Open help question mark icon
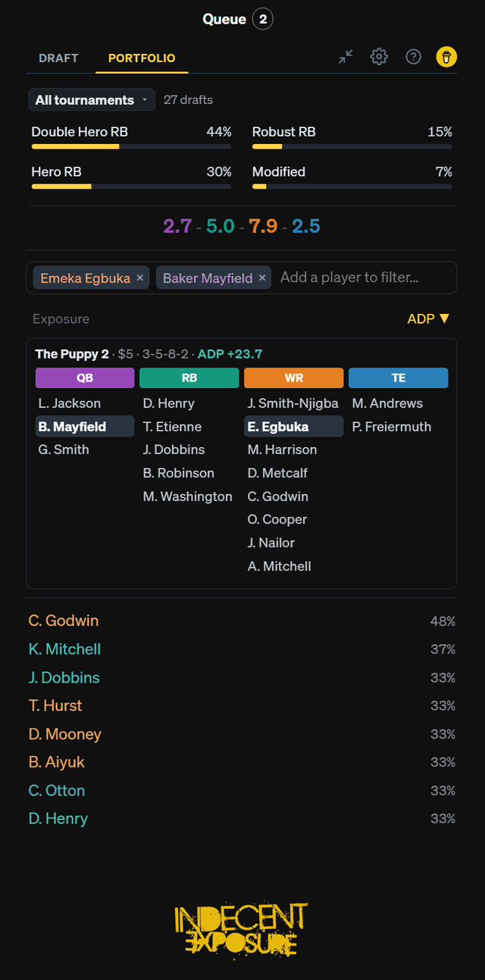 click(413, 57)
